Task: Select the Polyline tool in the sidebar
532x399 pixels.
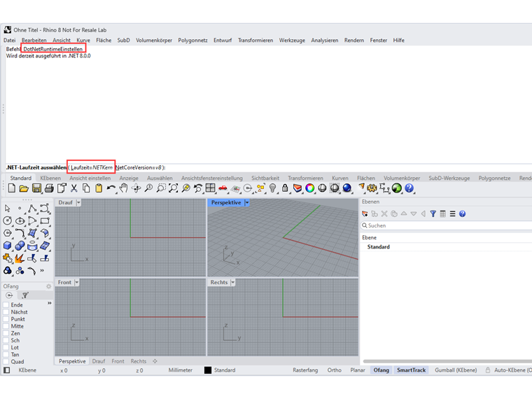Action: (x=32, y=209)
